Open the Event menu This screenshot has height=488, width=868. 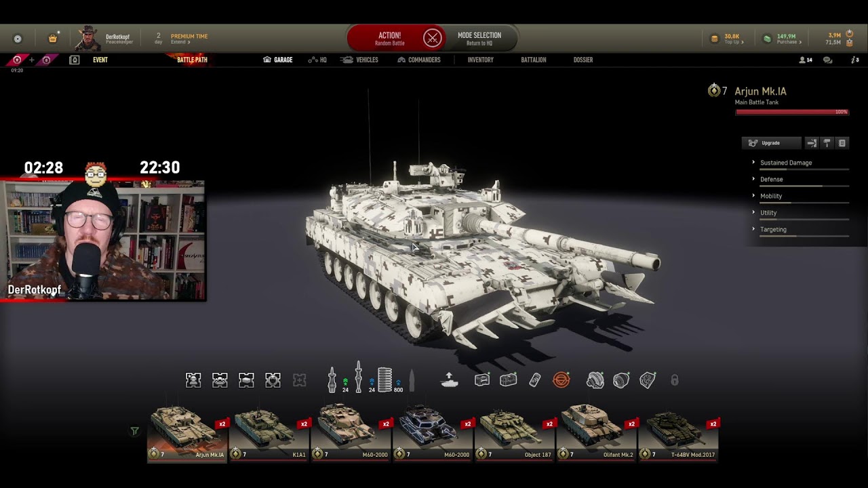click(x=100, y=60)
